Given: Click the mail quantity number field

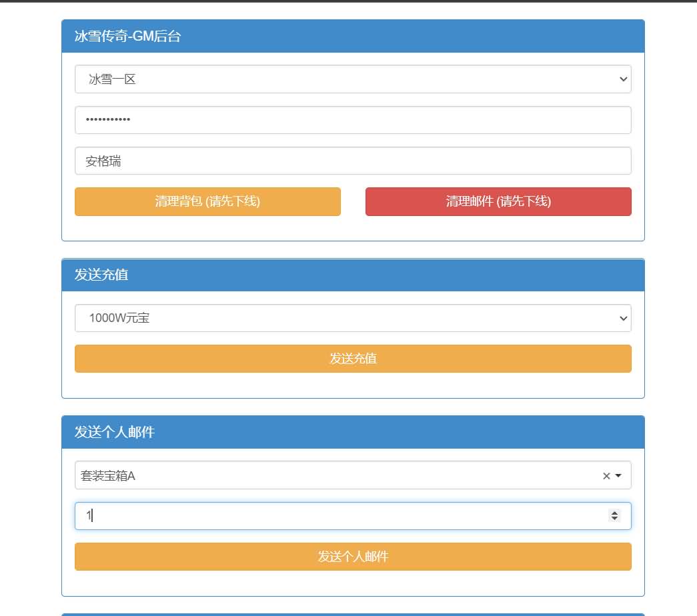Looking at the screenshot, I should pyautogui.click(x=333, y=515).
